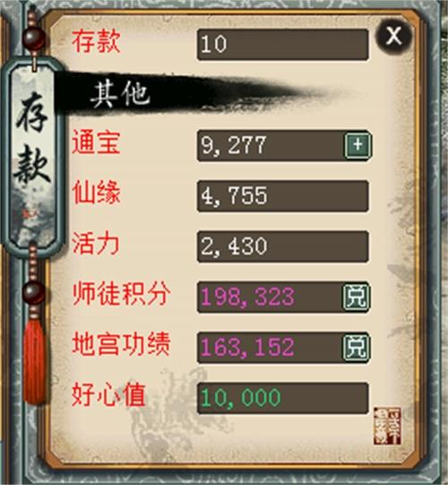Click the 存款 value field showing 10
Viewport: 448px width, 485px height.
tap(282, 45)
